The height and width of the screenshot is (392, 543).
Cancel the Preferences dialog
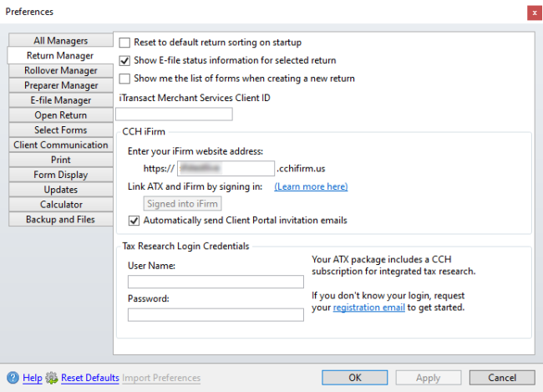(x=502, y=378)
